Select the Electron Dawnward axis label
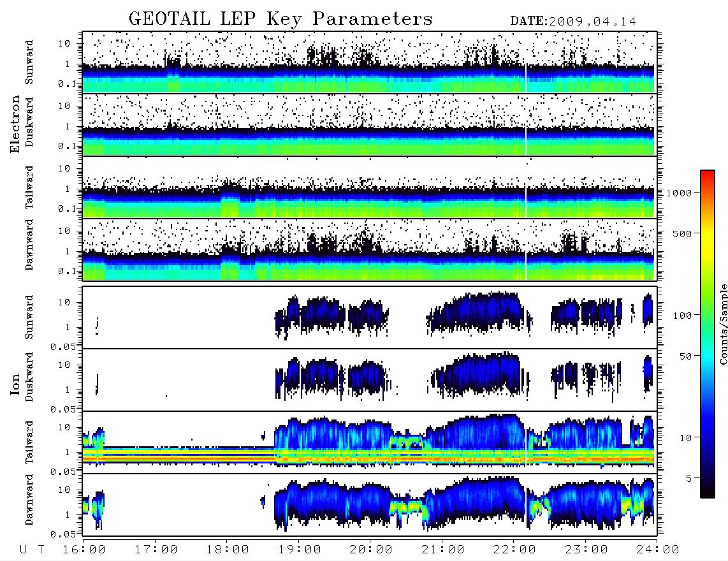This screenshot has width=728, height=561. [x=29, y=245]
